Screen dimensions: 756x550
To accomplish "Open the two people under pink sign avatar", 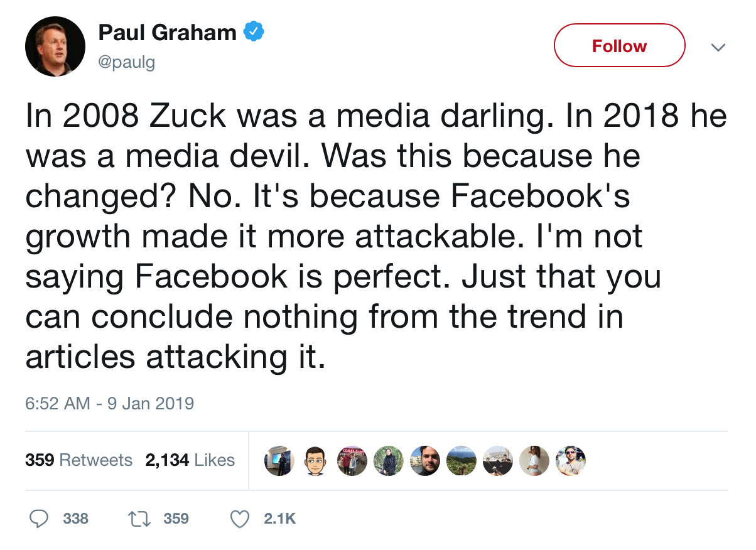I will 352,461.
